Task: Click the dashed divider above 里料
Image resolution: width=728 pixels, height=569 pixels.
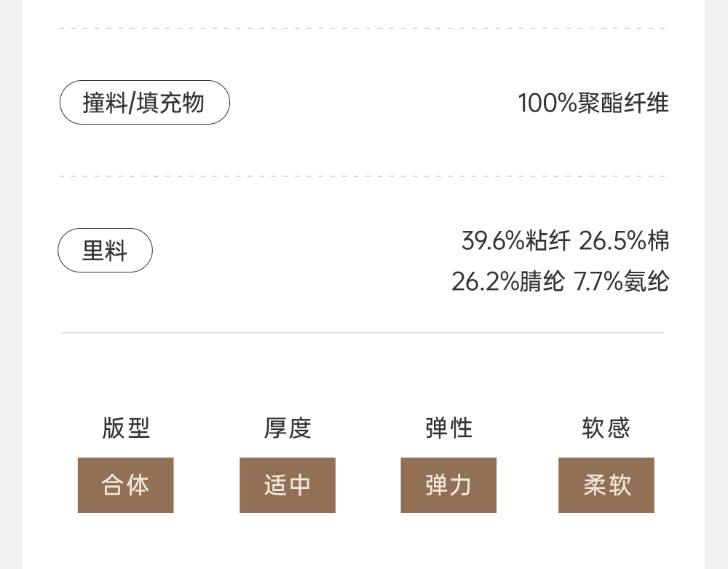Action: tap(363, 176)
